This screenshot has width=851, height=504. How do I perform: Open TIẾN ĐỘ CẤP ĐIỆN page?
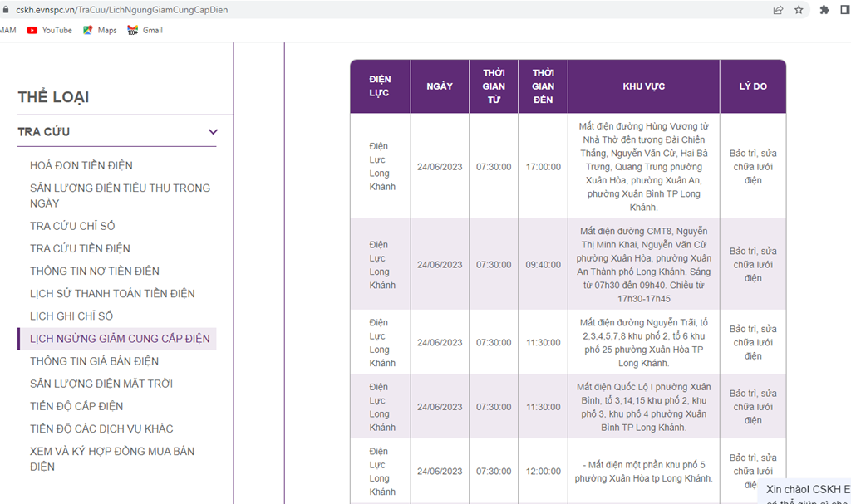pos(76,406)
